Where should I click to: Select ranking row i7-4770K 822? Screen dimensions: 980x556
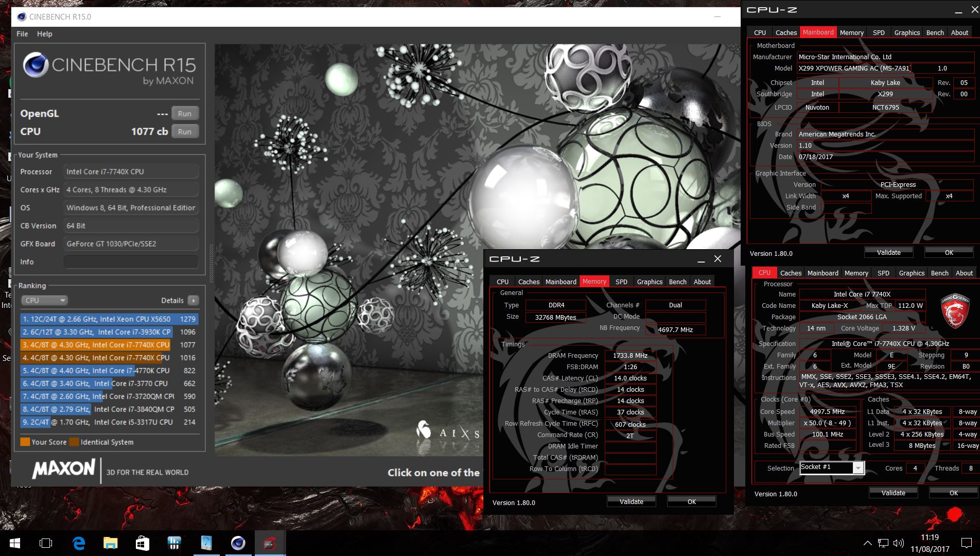(109, 371)
